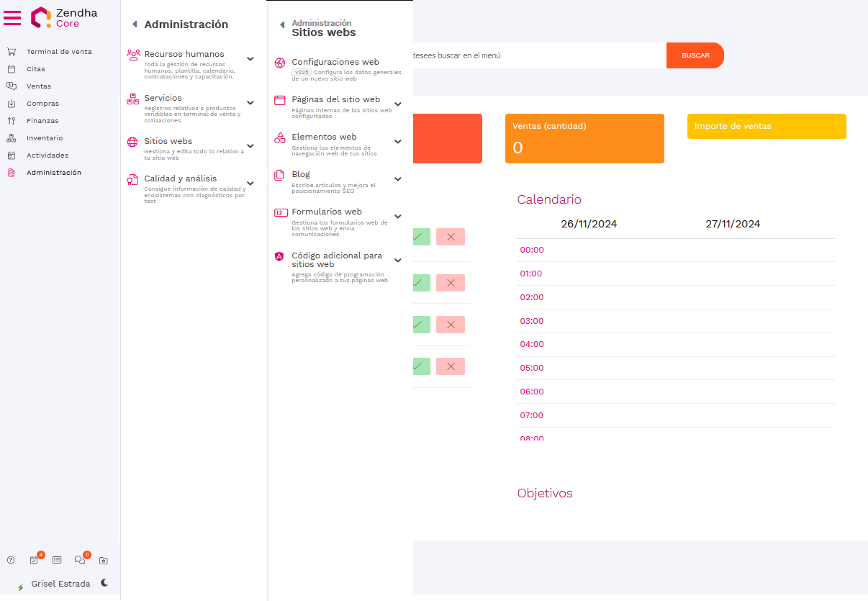
Task: Open Terminal de venta in sidebar
Action: click(x=58, y=52)
